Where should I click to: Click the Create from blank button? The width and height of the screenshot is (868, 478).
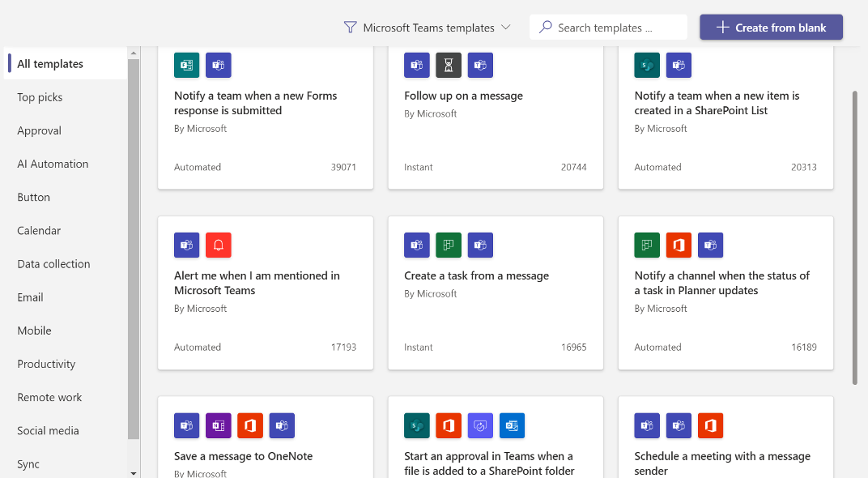click(771, 28)
